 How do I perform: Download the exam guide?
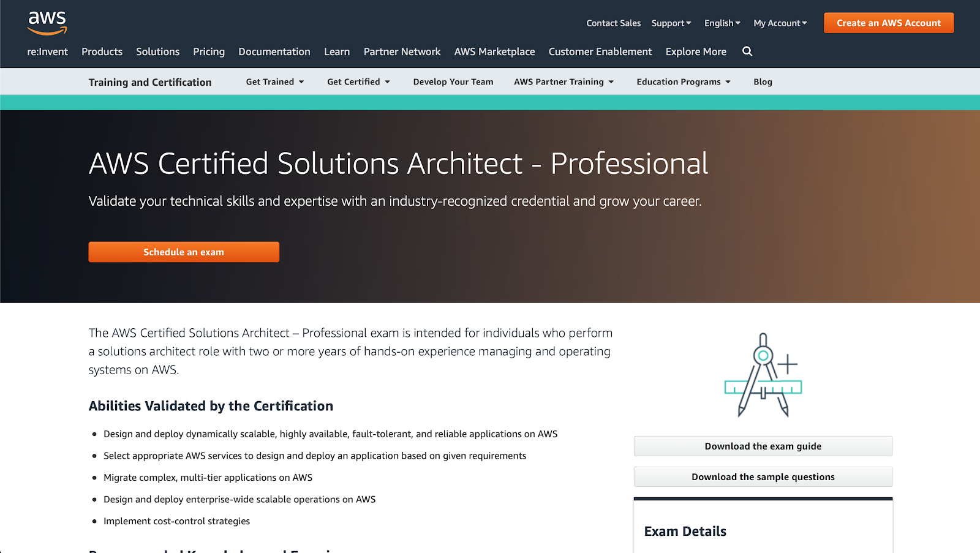click(x=763, y=446)
